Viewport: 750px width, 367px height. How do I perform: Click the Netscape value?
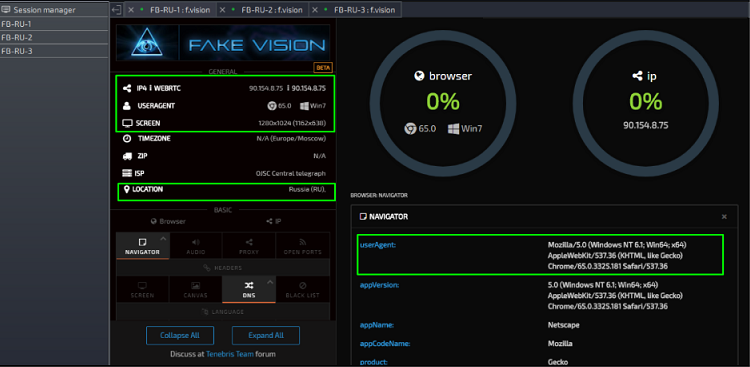[563, 325]
